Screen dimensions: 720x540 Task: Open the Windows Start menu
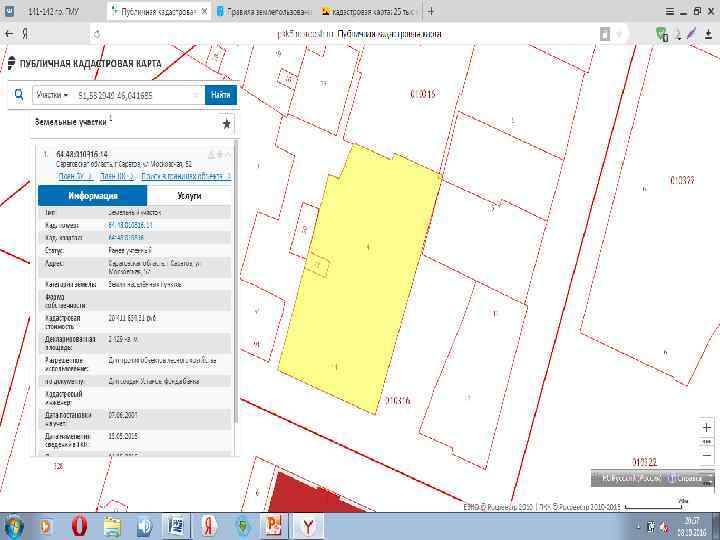13,526
